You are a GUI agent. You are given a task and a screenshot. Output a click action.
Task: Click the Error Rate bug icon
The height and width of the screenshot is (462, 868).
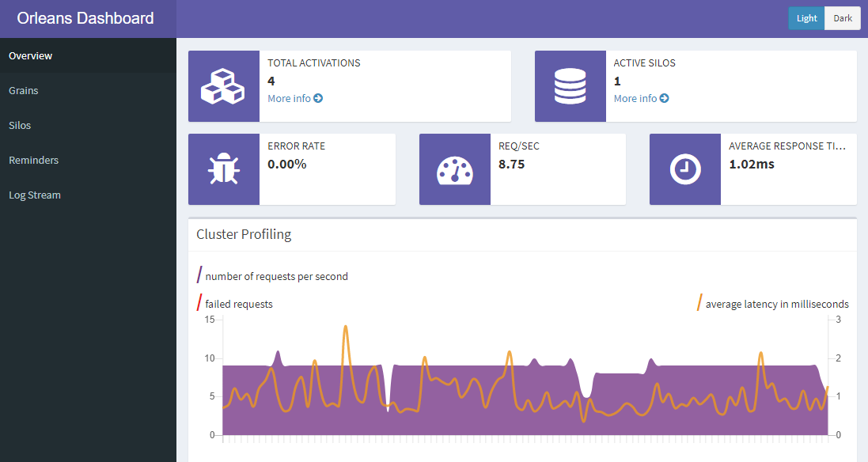coord(223,169)
